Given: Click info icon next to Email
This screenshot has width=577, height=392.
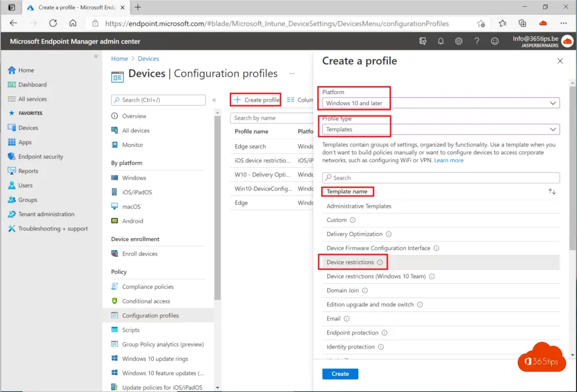Looking at the screenshot, I should pyautogui.click(x=347, y=319).
